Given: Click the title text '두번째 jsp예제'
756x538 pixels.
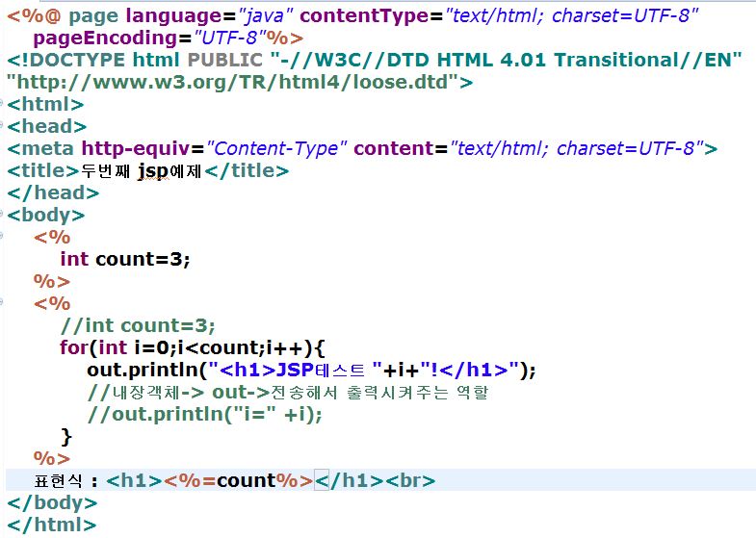Looking at the screenshot, I should click(x=141, y=171).
